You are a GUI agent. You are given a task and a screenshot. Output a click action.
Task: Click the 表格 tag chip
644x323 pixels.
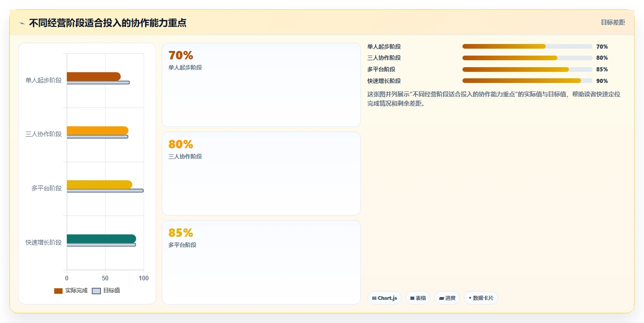(x=418, y=298)
